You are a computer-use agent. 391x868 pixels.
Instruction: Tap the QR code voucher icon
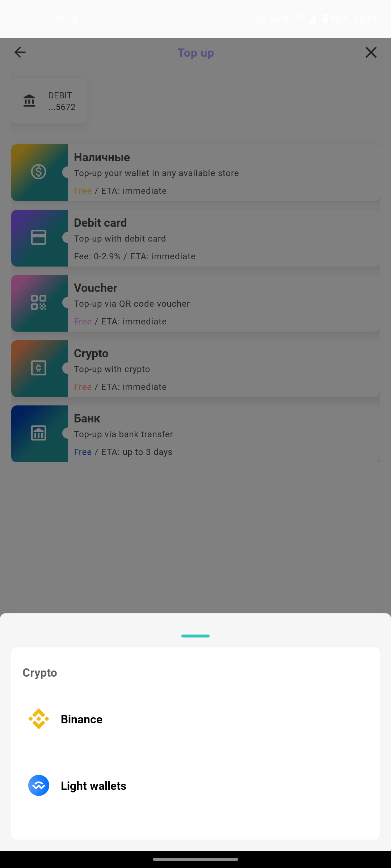click(x=39, y=303)
